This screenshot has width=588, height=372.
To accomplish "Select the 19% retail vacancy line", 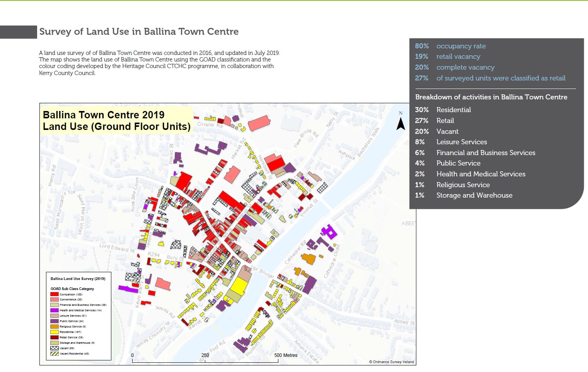I will coord(448,56).
